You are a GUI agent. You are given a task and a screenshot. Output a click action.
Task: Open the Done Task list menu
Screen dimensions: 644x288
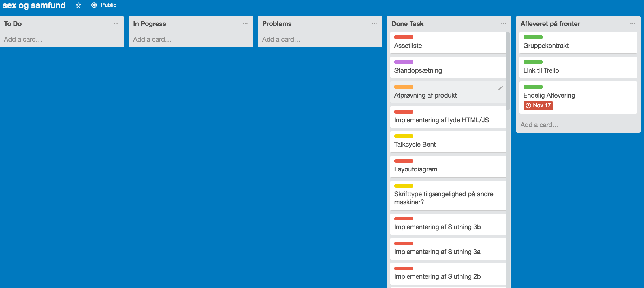(x=504, y=24)
